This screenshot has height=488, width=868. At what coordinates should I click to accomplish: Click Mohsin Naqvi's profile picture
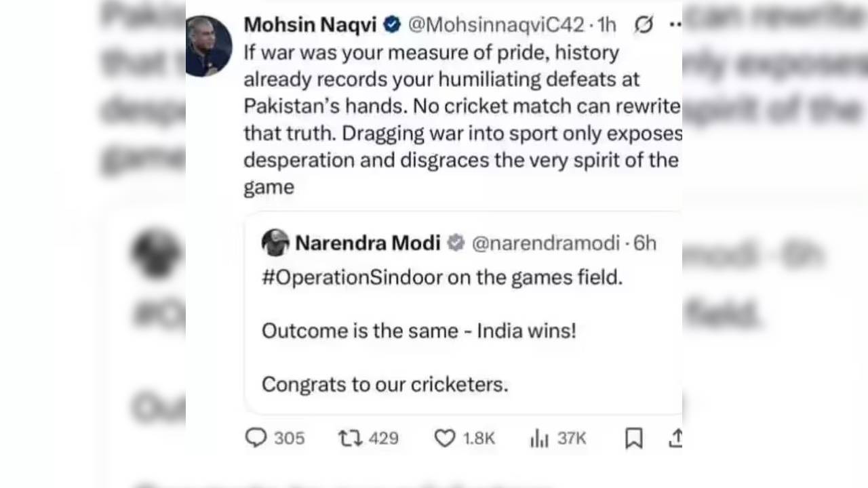pyautogui.click(x=208, y=46)
